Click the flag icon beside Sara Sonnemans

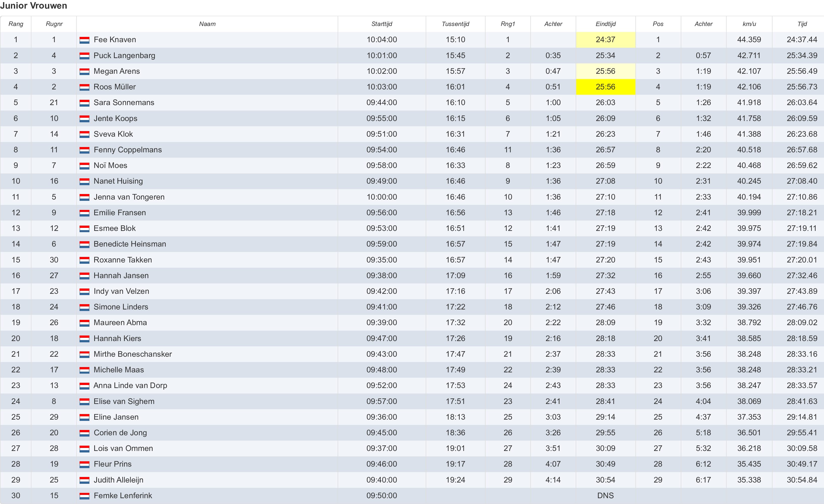[84, 103]
